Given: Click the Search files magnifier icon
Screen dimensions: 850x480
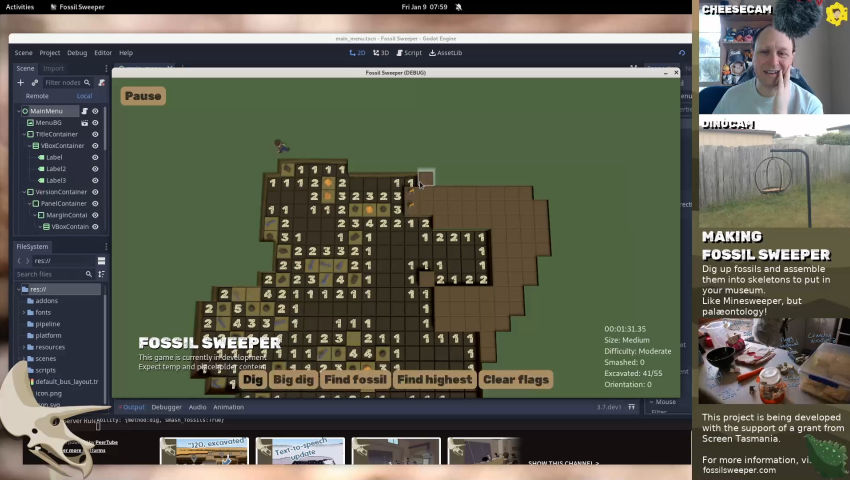Looking at the screenshot, I should point(89,274).
